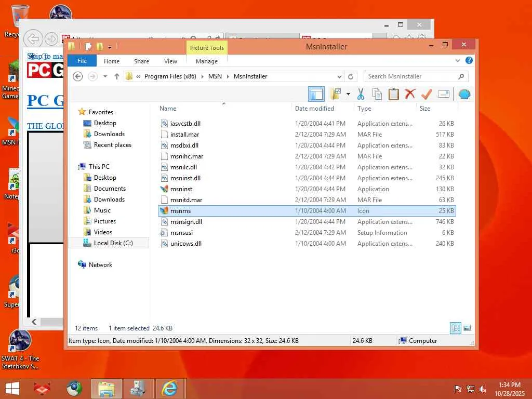Expand the ribbon with the chevron

457,61
